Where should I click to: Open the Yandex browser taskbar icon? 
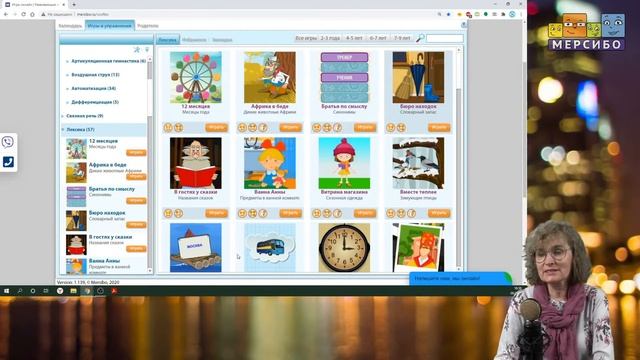[60, 291]
